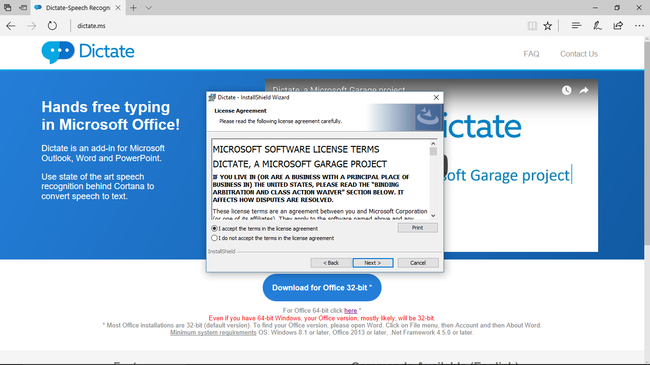This screenshot has width=650, height=365.
Task: Restore down the Edge browser window
Action: pos(617,8)
